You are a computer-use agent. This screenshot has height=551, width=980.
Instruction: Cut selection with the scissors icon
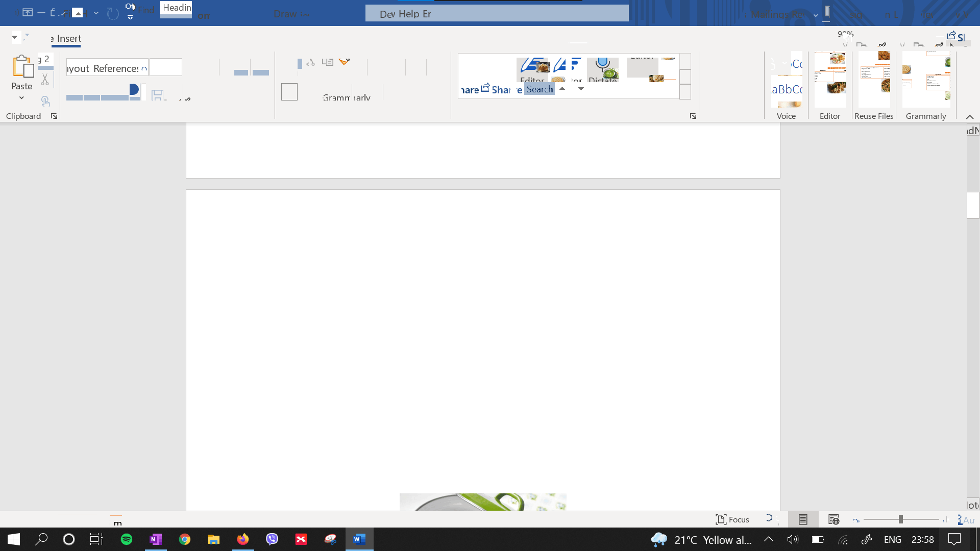pos(45,80)
